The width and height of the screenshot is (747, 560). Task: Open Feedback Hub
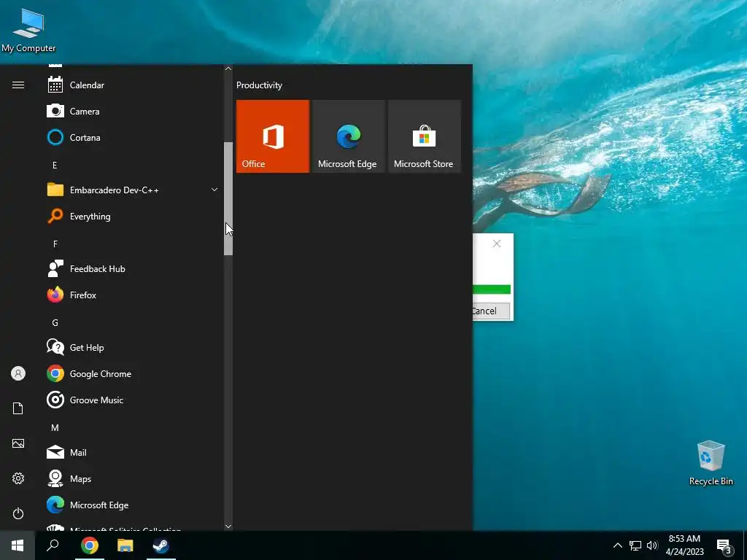pyautogui.click(x=133, y=268)
